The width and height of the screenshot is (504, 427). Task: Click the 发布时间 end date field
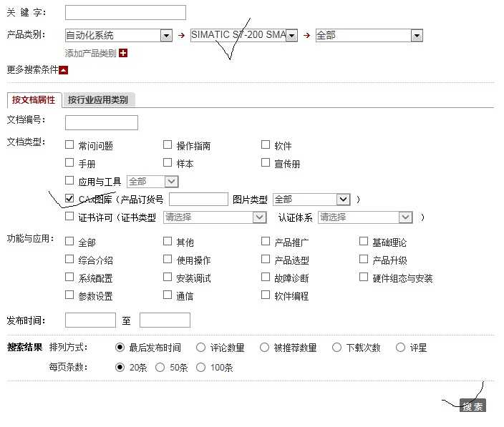pos(165,320)
